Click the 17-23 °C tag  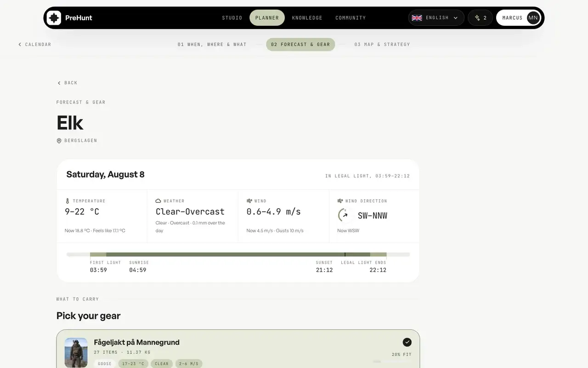133,363
